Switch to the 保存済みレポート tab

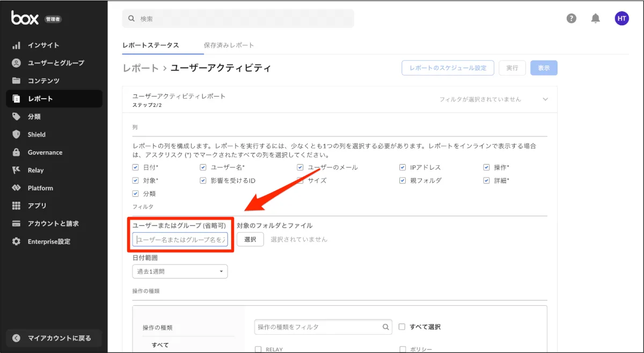point(229,46)
